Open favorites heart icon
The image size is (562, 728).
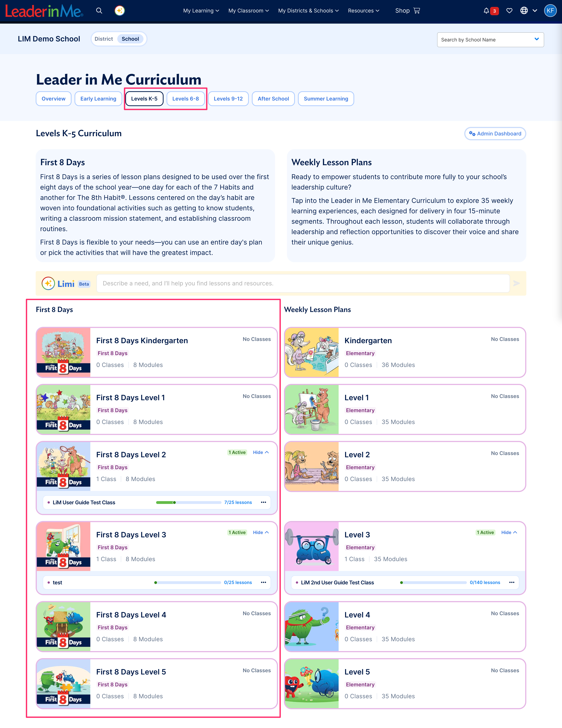(509, 11)
